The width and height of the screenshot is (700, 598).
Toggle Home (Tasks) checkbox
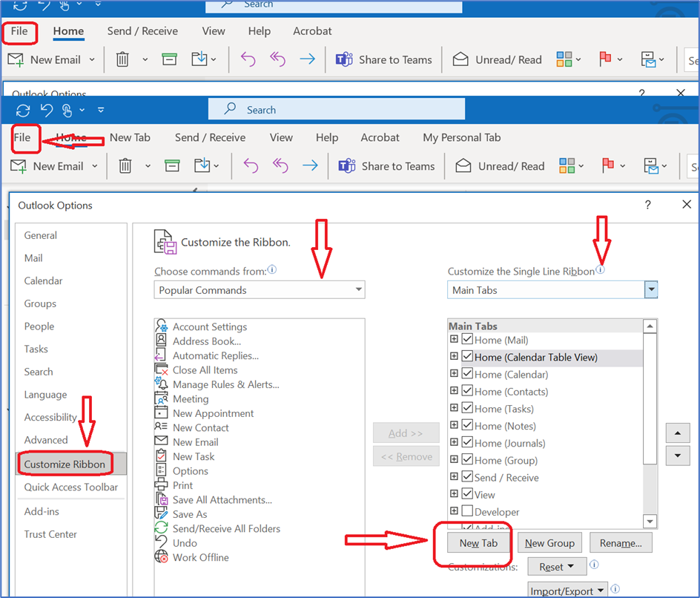(x=467, y=408)
